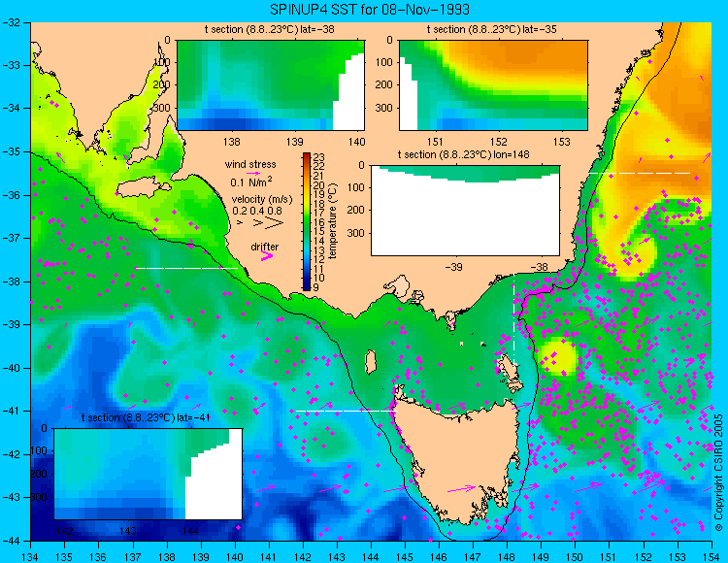Click the '153' tick under the lat=-35 inset
This screenshot has width=728, height=563.
[562, 142]
